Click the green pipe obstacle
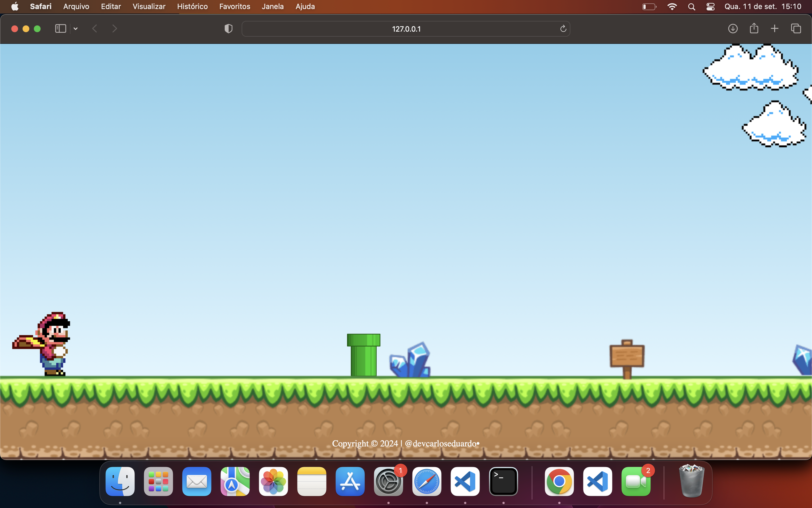The height and width of the screenshot is (508, 812). click(x=363, y=355)
